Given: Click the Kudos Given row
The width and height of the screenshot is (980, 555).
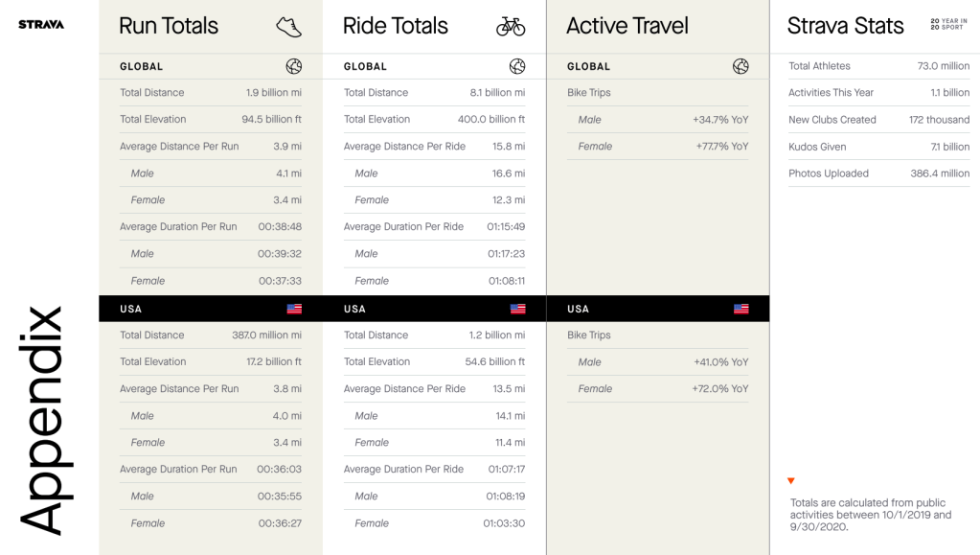Looking at the screenshot, I should 878,147.
